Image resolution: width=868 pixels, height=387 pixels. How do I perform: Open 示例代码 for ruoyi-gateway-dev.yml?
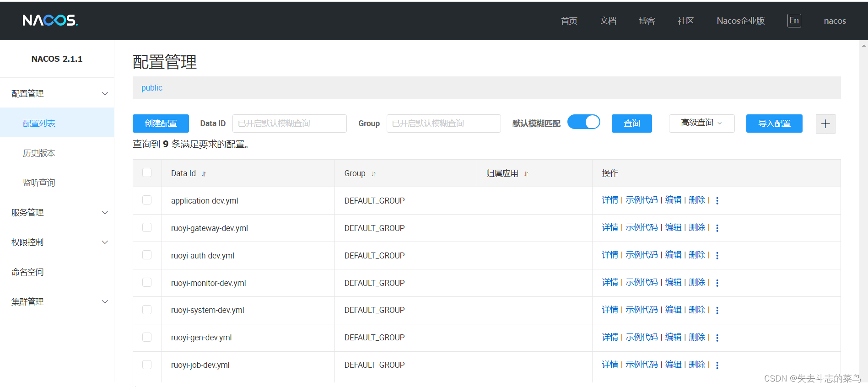(x=642, y=227)
